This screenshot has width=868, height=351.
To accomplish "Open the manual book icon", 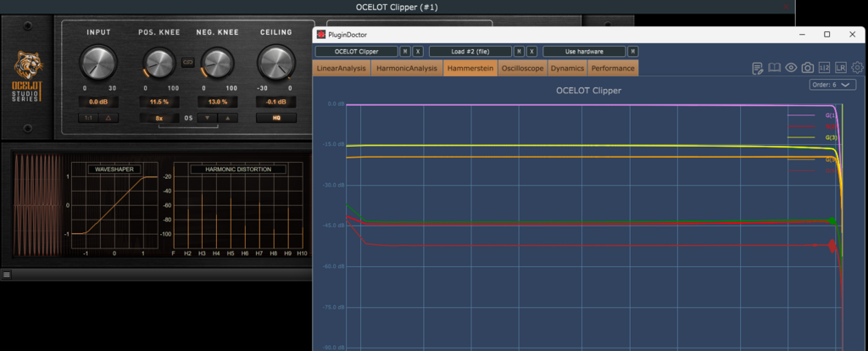I will pyautogui.click(x=774, y=68).
